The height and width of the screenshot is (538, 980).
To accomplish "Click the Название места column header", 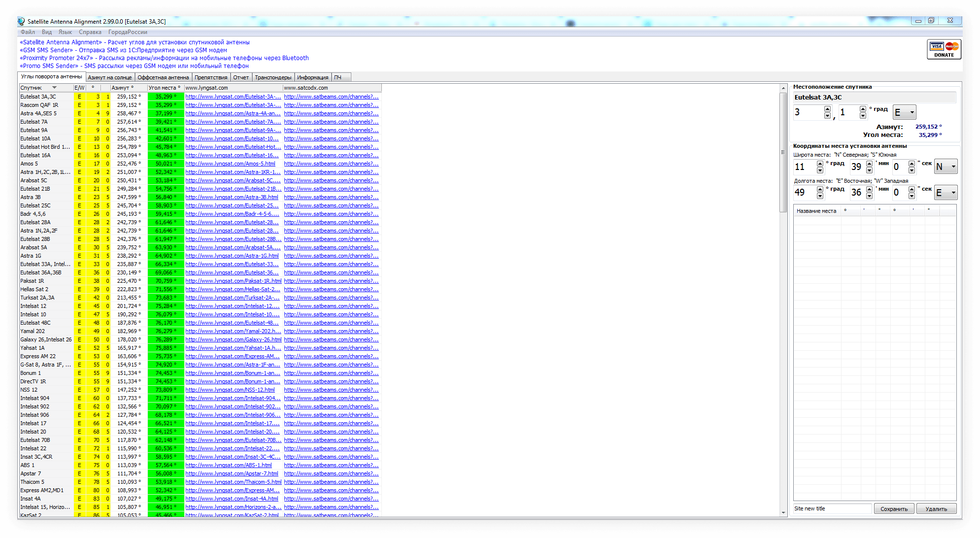I will (x=816, y=211).
